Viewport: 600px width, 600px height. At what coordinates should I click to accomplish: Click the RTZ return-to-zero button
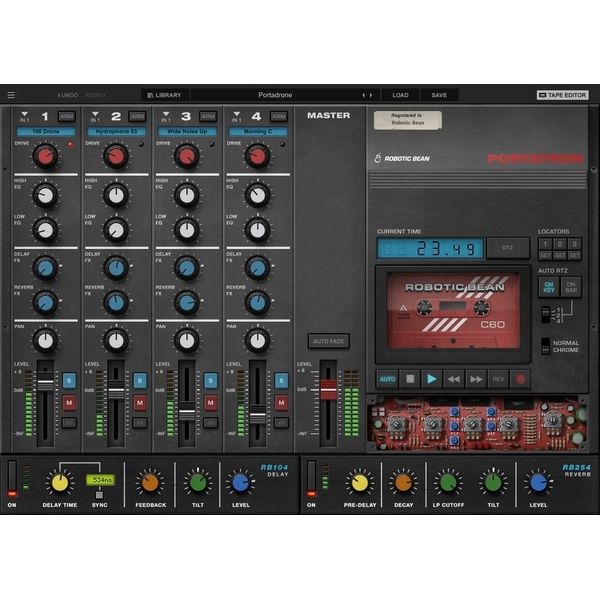click(x=508, y=248)
